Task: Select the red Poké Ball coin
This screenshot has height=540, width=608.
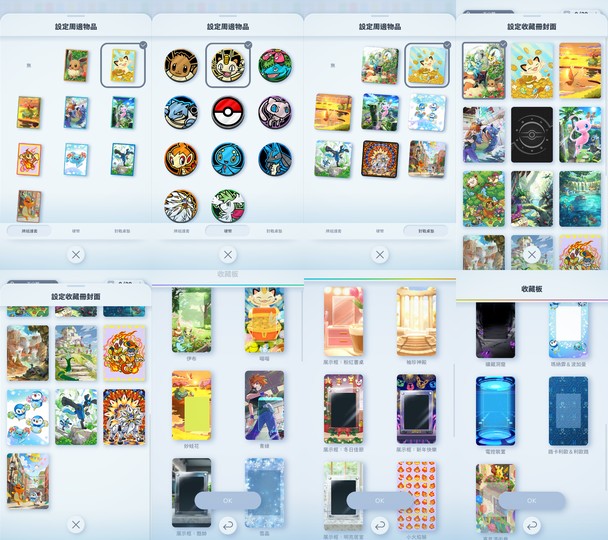Action: click(x=228, y=112)
